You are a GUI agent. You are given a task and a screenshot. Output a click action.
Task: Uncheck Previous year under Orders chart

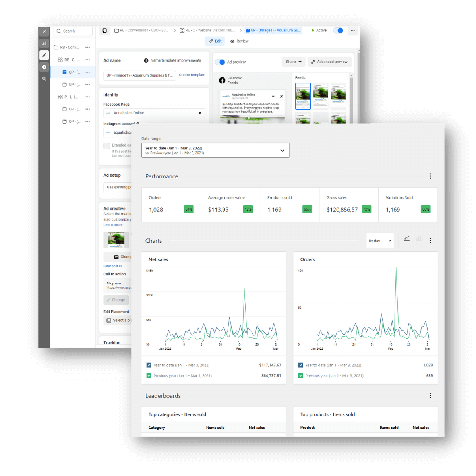tap(301, 375)
